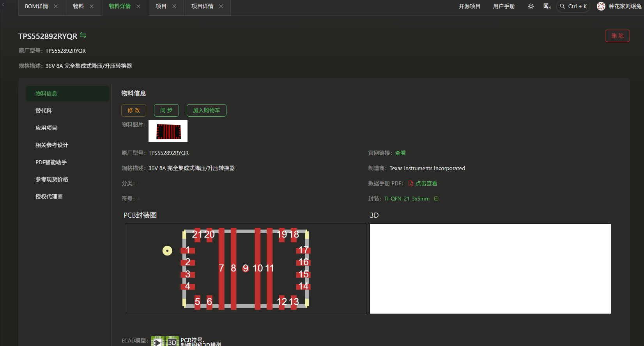Viewport: 644px width, 346px height.
Task: Click the material image thumbnail
Action: pyautogui.click(x=168, y=131)
